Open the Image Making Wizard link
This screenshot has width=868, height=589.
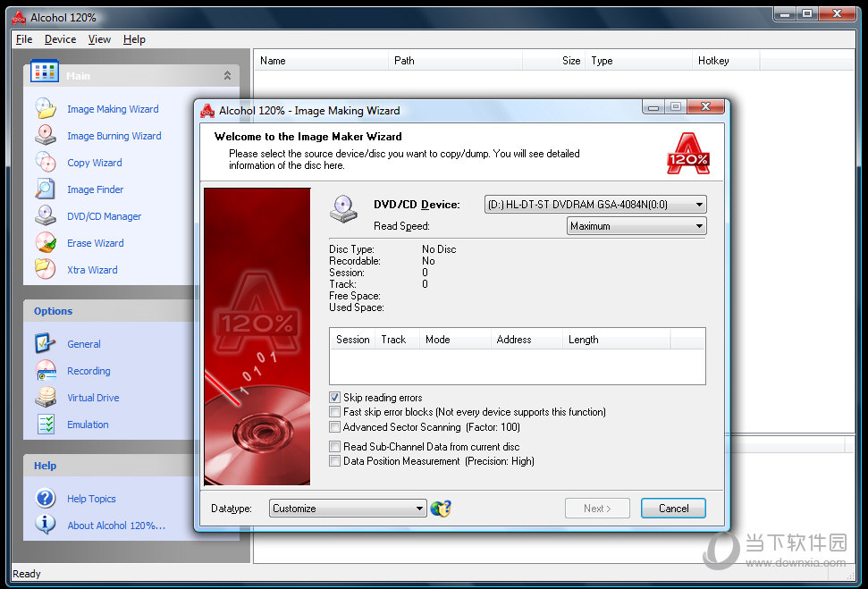point(113,109)
